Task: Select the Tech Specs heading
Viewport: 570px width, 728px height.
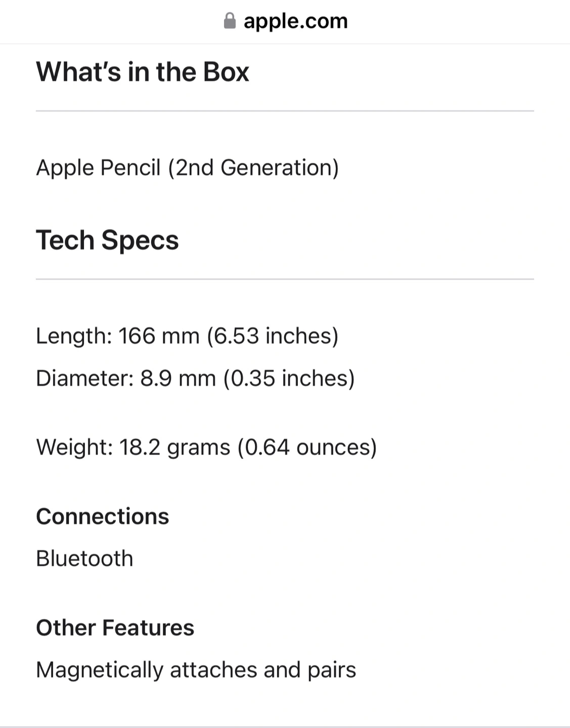Action: [107, 240]
